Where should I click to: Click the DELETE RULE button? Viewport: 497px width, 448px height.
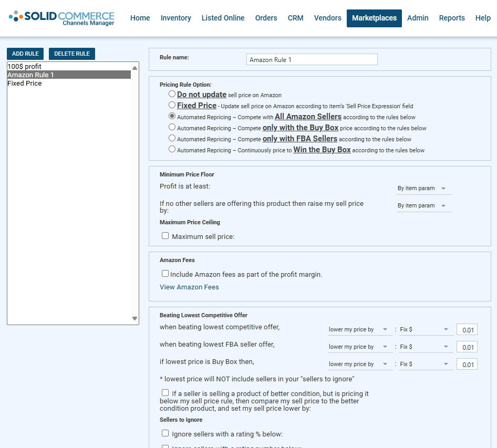(x=72, y=54)
